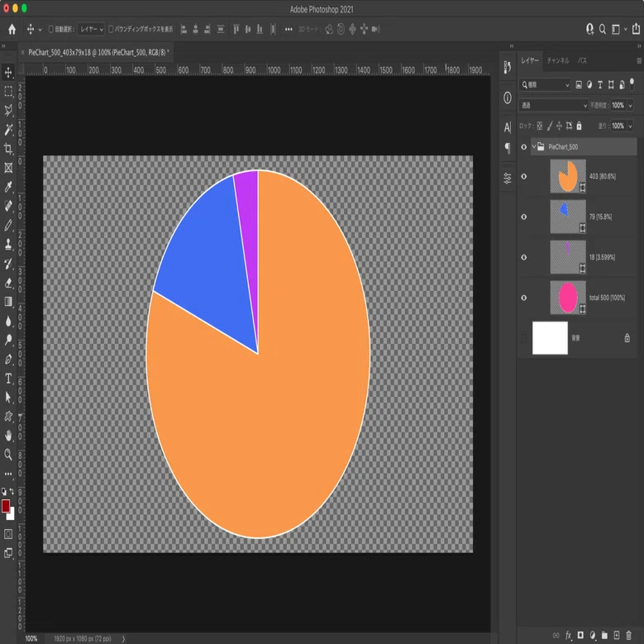
Task: Select the Path Selection tool
Action: click(8, 397)
